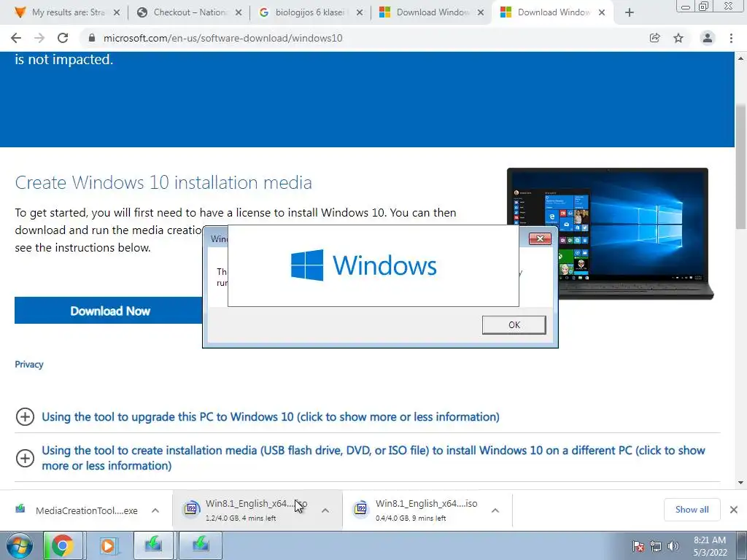Click Show all downloads button
The height and width of the screenshot is (560, 747).
(692, 510)
